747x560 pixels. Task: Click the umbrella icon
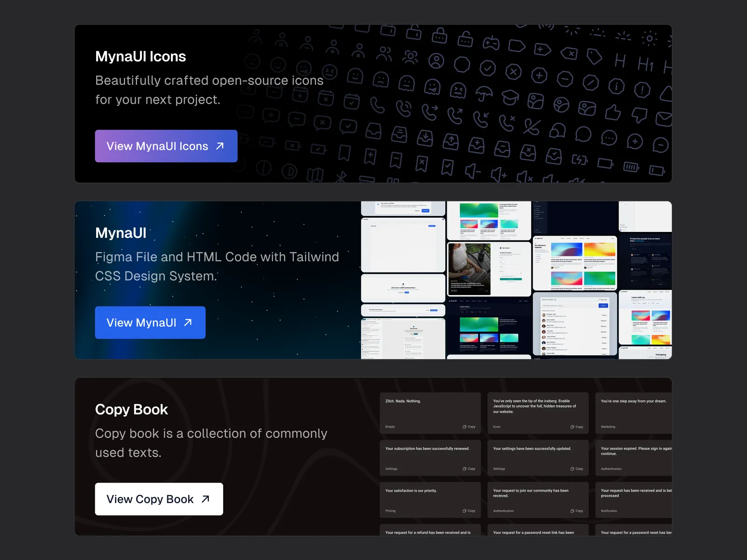tap(484, 94)
